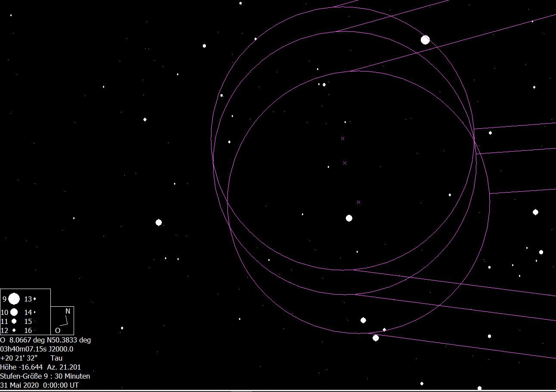Click the N label in compass box
Viewport: 556px width, 392px height.
coord(68,311)
